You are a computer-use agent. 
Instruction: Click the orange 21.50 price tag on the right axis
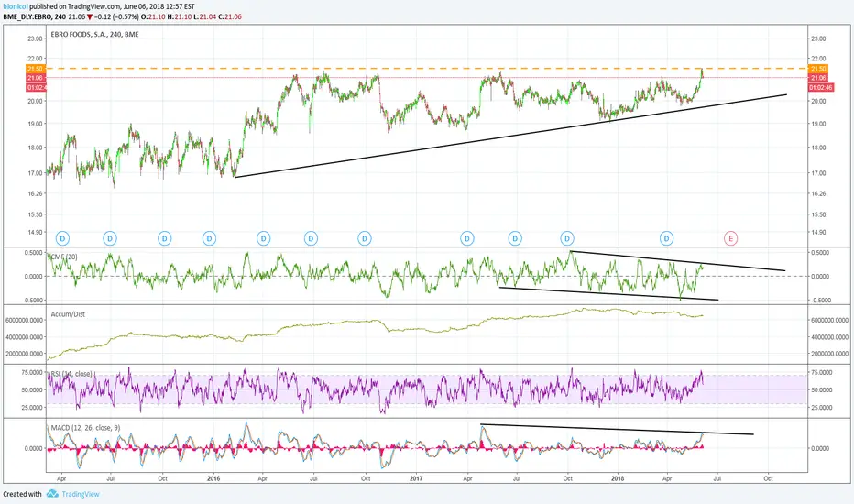818,69
